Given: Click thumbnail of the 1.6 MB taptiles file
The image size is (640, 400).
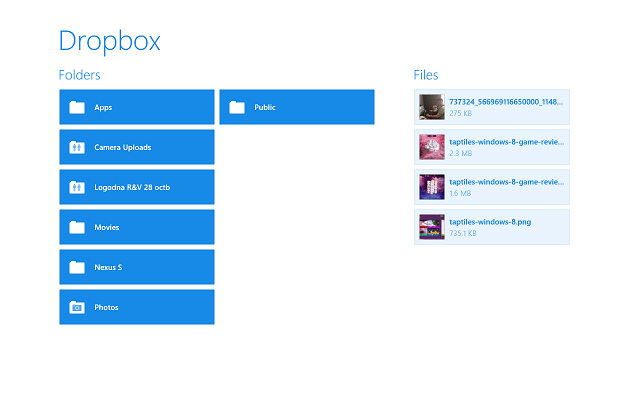Looking at the screenshot, I should click(x=432, y=187).
